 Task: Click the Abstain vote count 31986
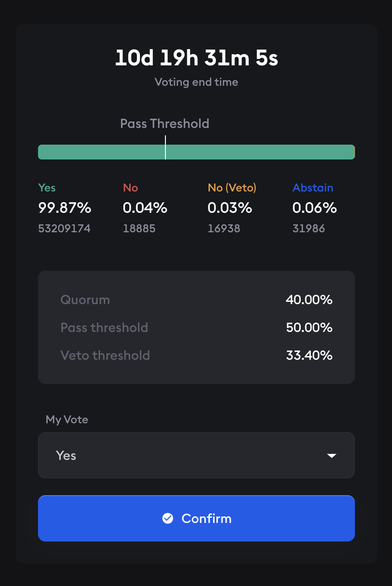[x=309, y=228]
